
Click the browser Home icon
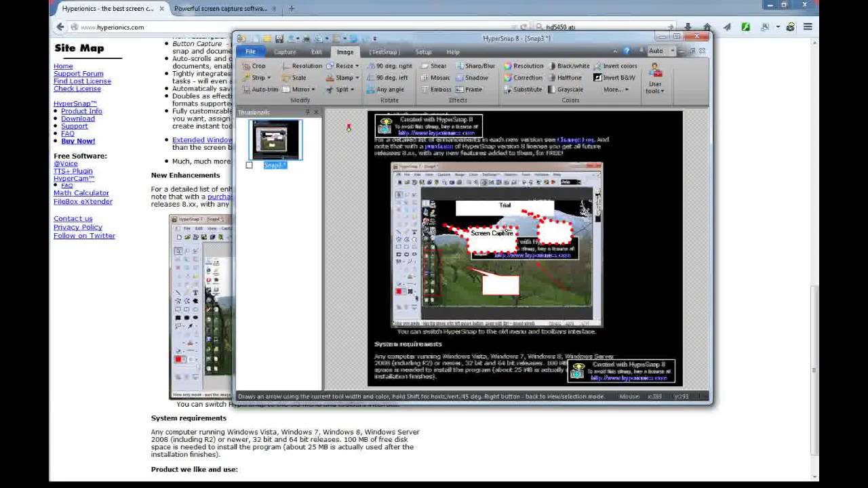point(707,27)
